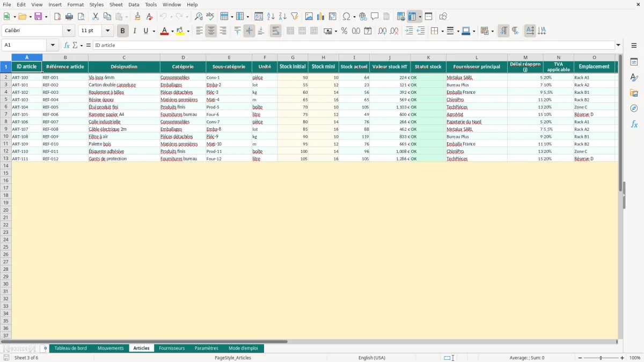The image size is (644, 362).
Task: Open the Conditional Formatting dropdown arrow
Action: [492, 31]
